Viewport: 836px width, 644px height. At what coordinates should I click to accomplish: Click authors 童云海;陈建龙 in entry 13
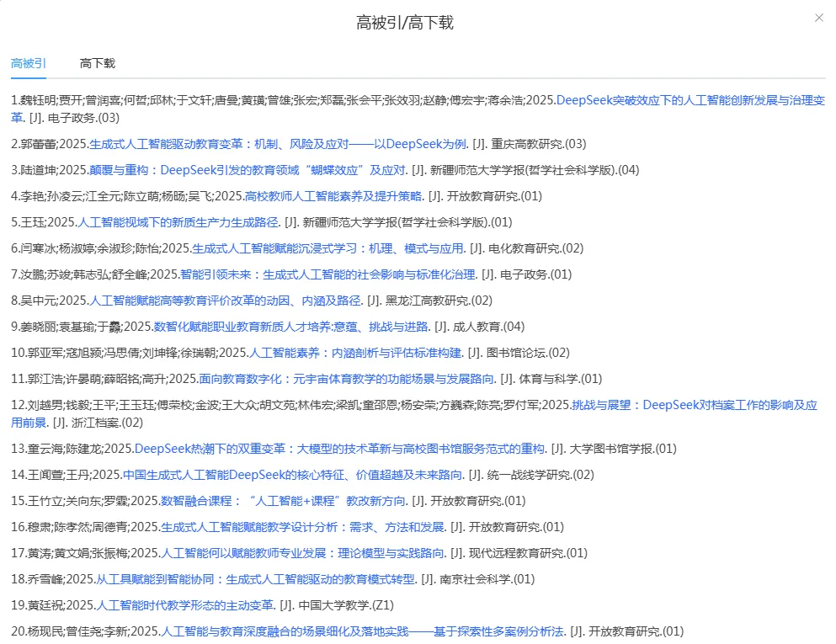64,449
